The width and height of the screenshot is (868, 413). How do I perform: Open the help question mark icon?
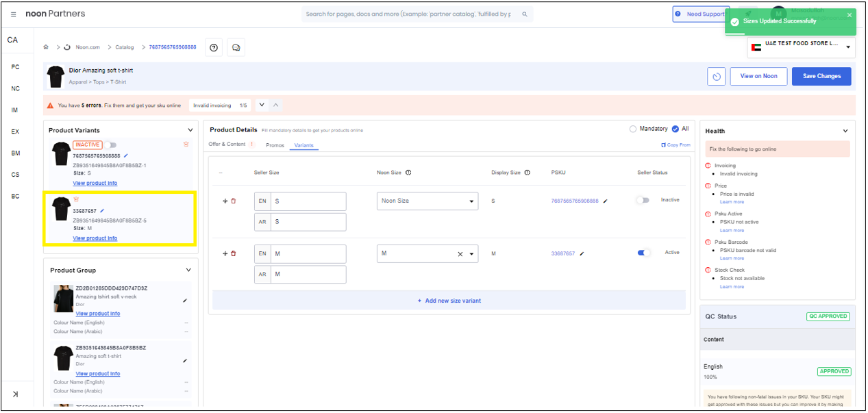[214, 47]
